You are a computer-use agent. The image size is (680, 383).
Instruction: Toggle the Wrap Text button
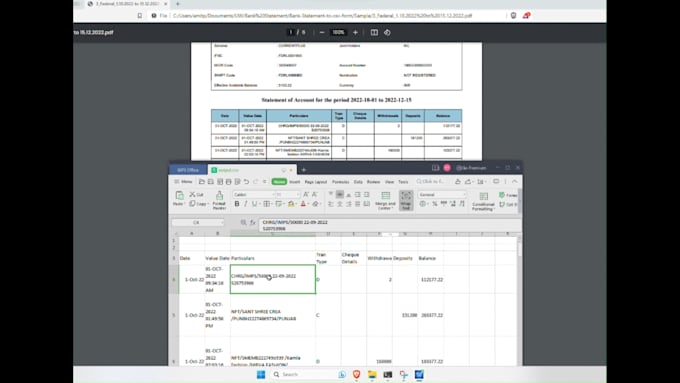[406, 200]
